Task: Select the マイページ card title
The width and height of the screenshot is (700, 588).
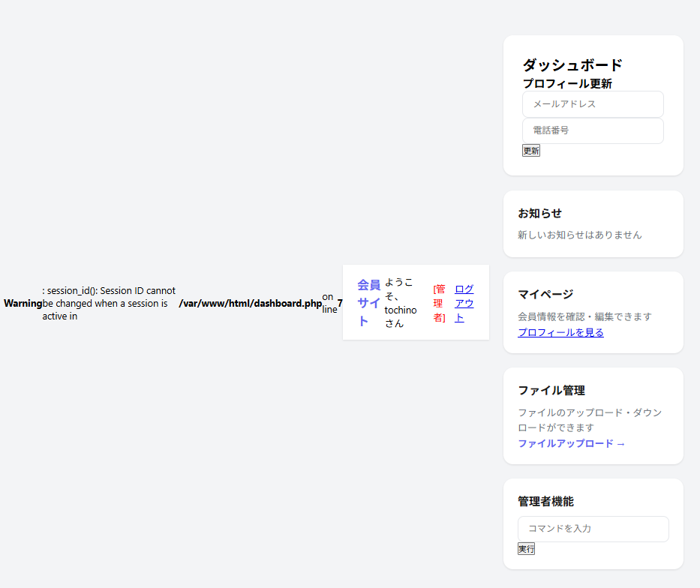Action: pyautogui.click(x=545, y=294)
